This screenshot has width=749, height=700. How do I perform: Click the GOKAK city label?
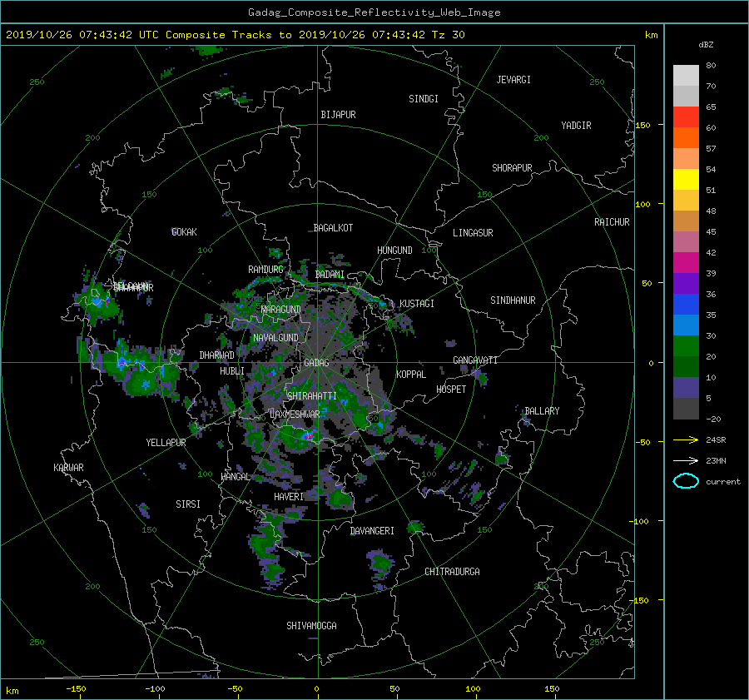184,232
